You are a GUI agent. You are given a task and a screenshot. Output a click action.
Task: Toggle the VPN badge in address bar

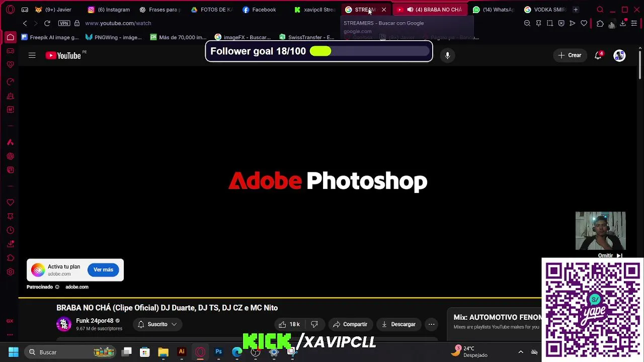coord(64,23)
